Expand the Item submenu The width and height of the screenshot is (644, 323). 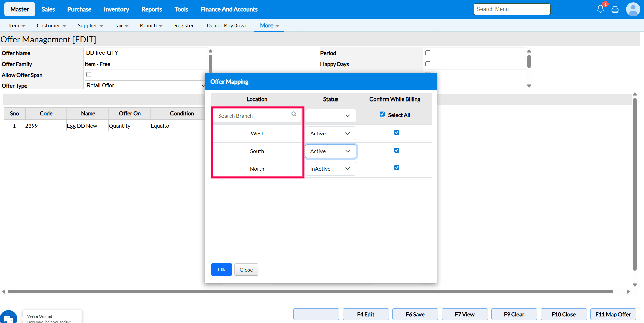click(17, 26)
